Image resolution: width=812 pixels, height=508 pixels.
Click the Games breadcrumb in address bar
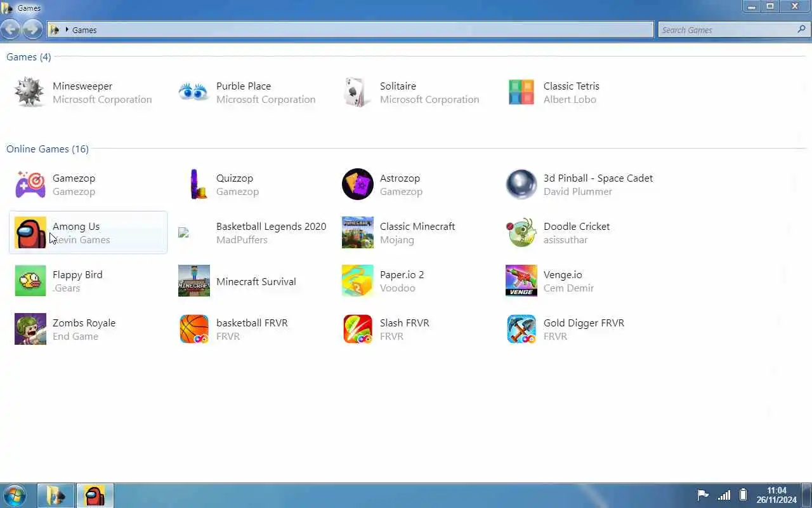84,30
